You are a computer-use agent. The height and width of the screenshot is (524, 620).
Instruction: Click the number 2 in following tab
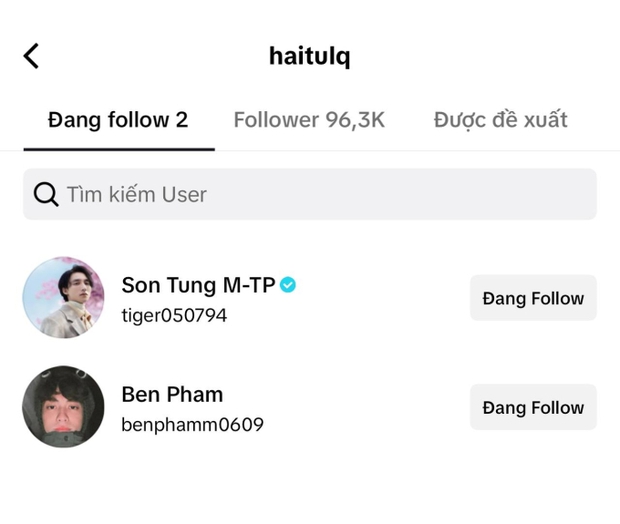pos(181,120)
